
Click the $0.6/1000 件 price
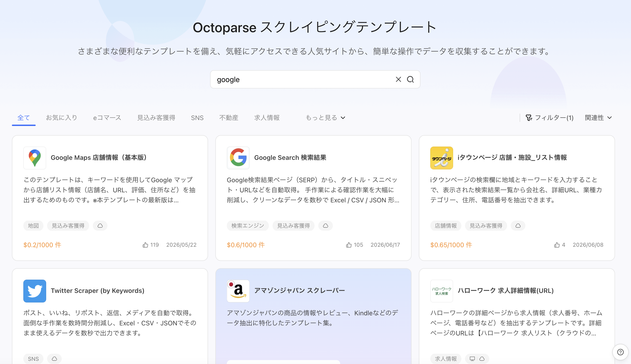point(246,245)
